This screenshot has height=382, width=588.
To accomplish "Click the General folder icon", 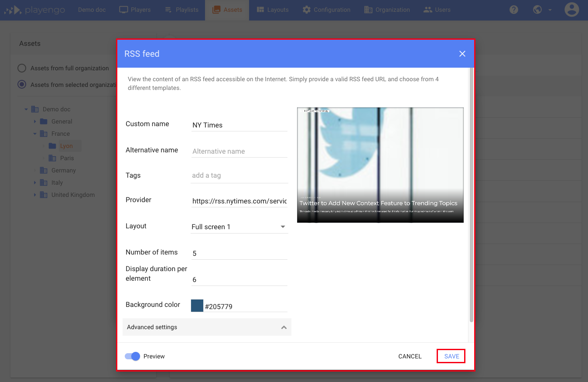I will click(44, 121).
